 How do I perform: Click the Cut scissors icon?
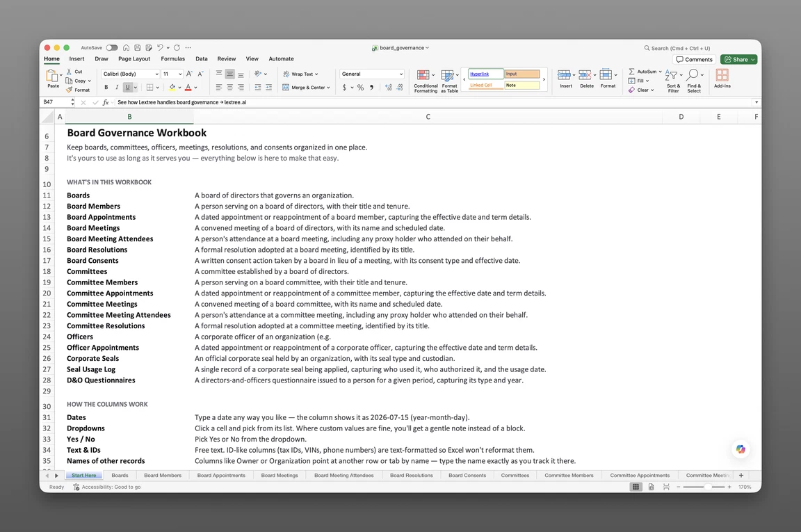(69, 72)
